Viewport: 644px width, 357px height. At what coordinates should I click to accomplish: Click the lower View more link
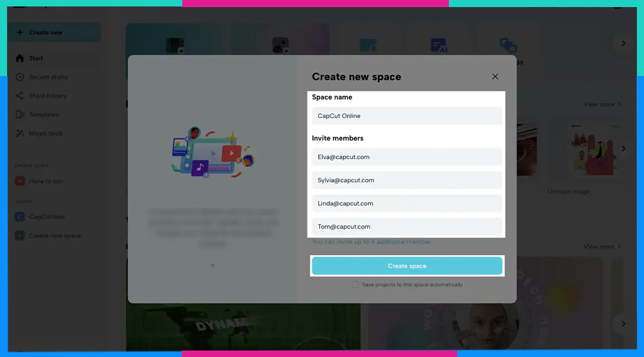click(602, 247)
